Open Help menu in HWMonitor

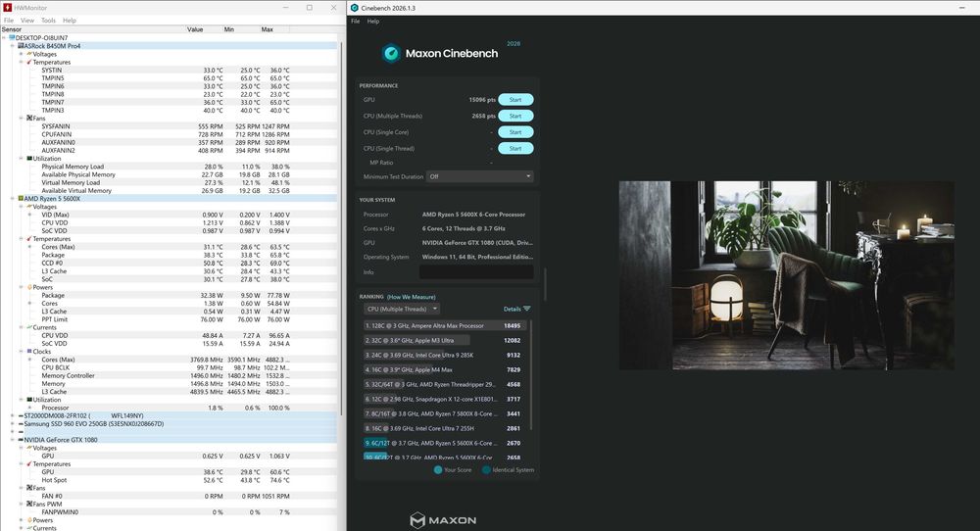point(70,20)
